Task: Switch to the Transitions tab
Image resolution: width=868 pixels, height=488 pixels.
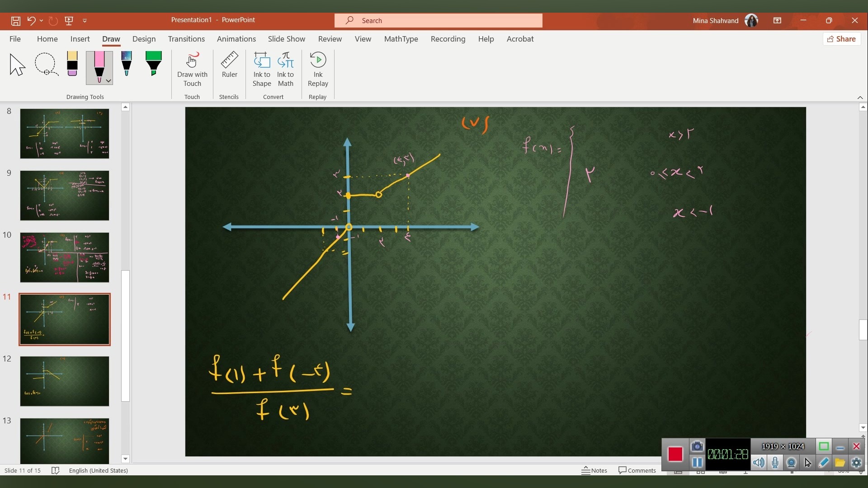Action: click(186, 39)
